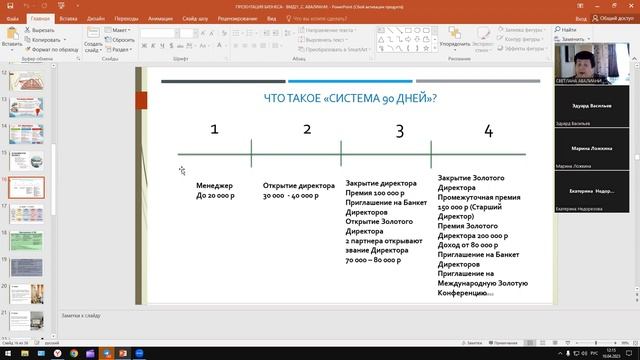This screenshot has height=360, width=640.
Task: Open Yandex Browser from the taskbar
Action: coord(58,353)
